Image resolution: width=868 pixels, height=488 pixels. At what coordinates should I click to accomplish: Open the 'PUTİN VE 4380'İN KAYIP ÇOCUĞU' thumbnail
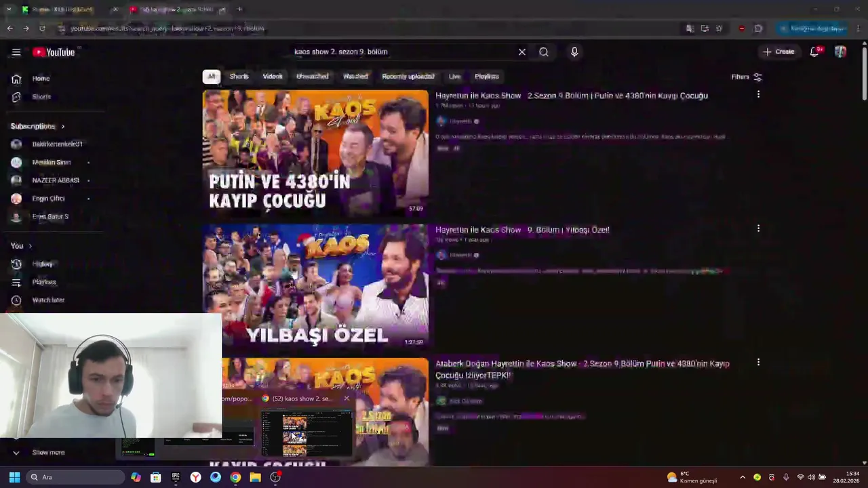315,153
